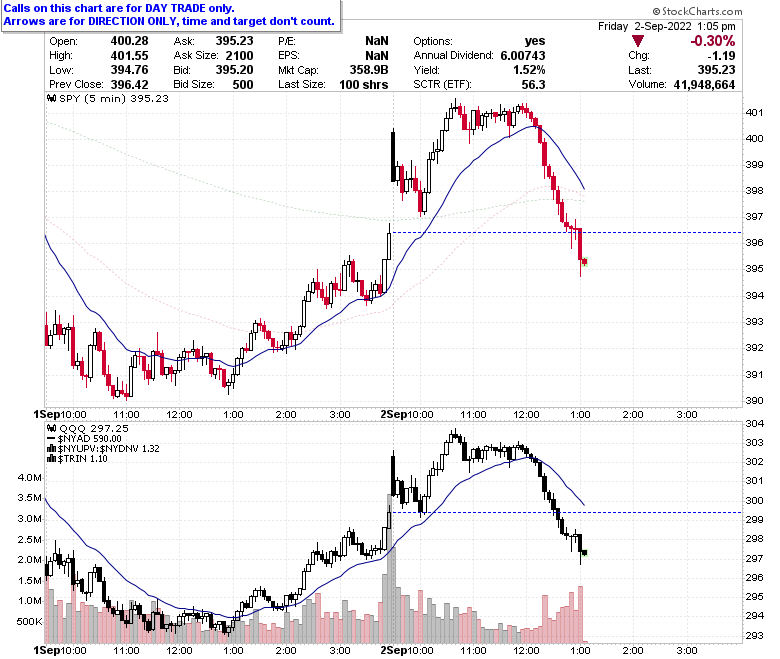The image size is (780, 659).
Task: Select the Open value 400.28
Action: [x=129, y=41]
